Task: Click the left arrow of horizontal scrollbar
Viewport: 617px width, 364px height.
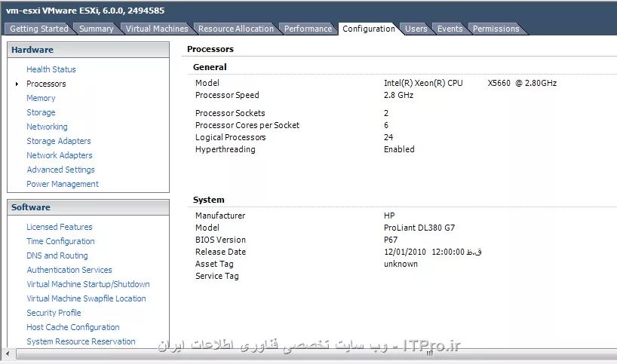Action: pyautogui.click(x=7, y=353)
